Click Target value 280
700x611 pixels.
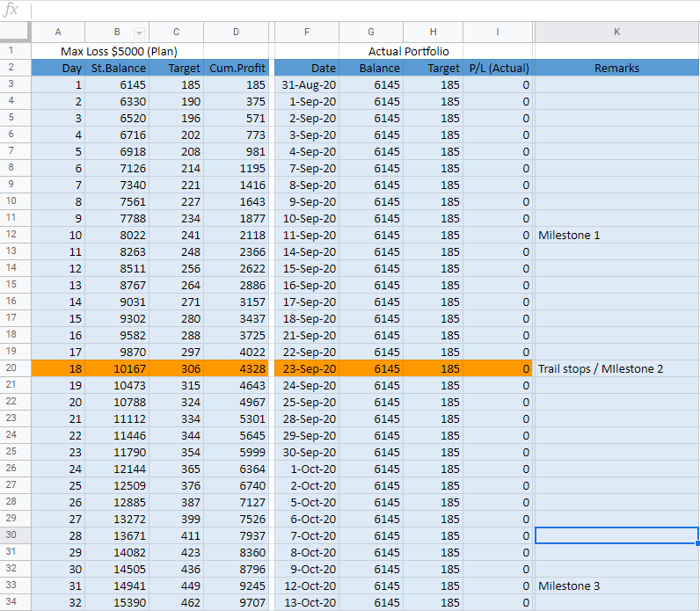coord(177,318)
